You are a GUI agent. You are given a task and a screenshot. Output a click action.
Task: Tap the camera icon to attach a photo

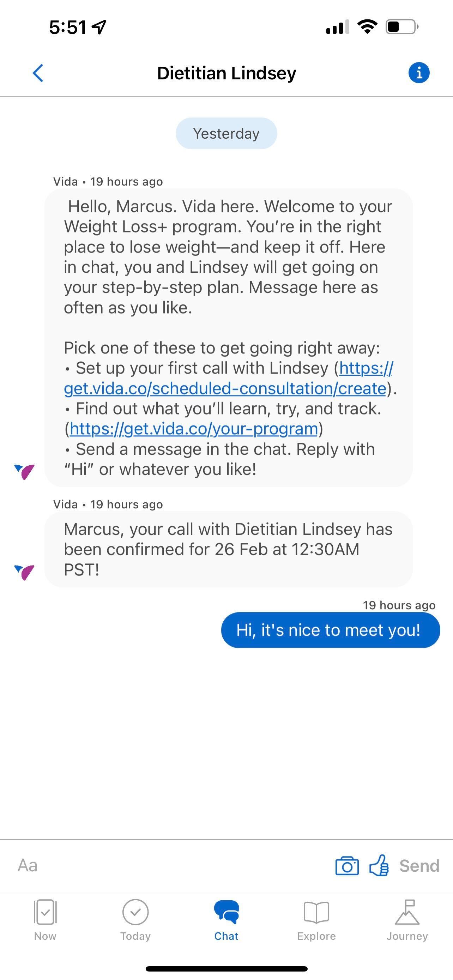[346, 866]
